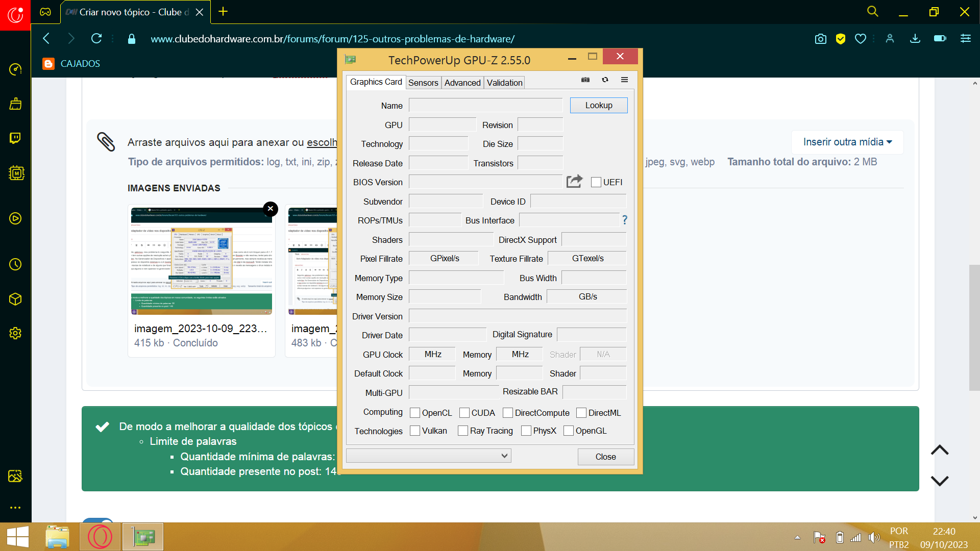Image resolution: width=980 pixels, height=551 pixels.
Task: Toggle the OpenGL checkbox
Action: [569, 431]
